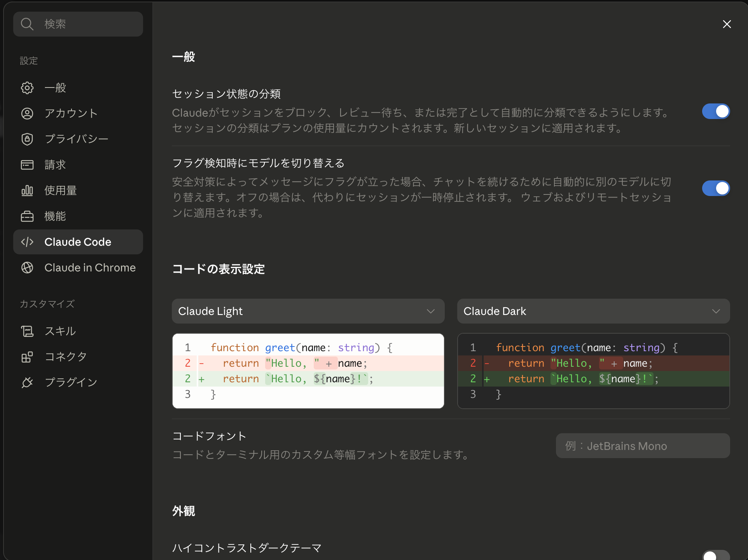Click the 検索 search field
Screen dimensions: 748x560
tap(78, 24)
